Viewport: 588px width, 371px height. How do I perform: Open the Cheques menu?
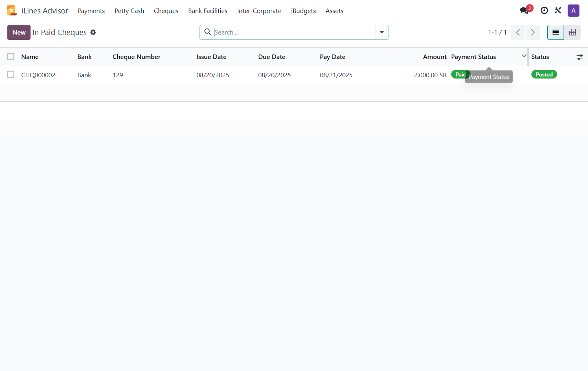[166, 11]
